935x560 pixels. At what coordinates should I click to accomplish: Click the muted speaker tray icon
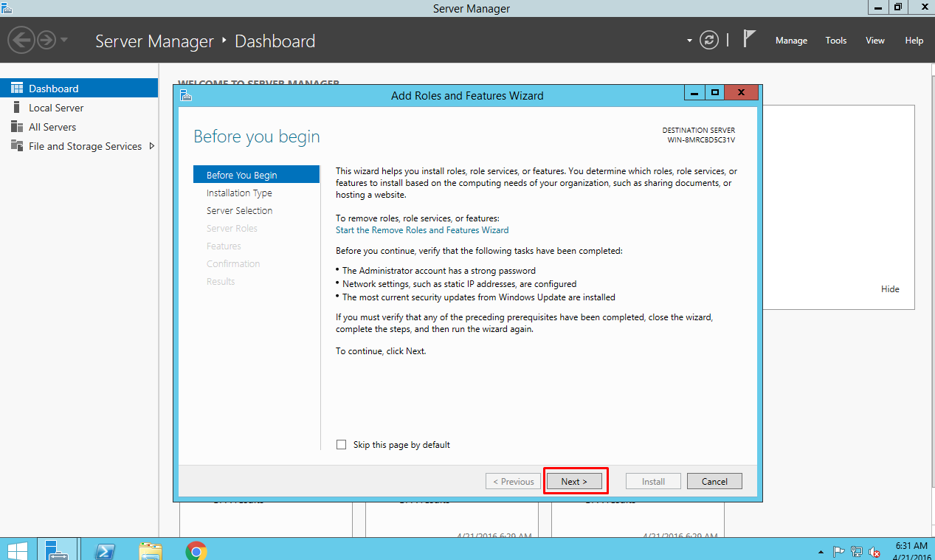pyautogui.click(x=874, y=551)
